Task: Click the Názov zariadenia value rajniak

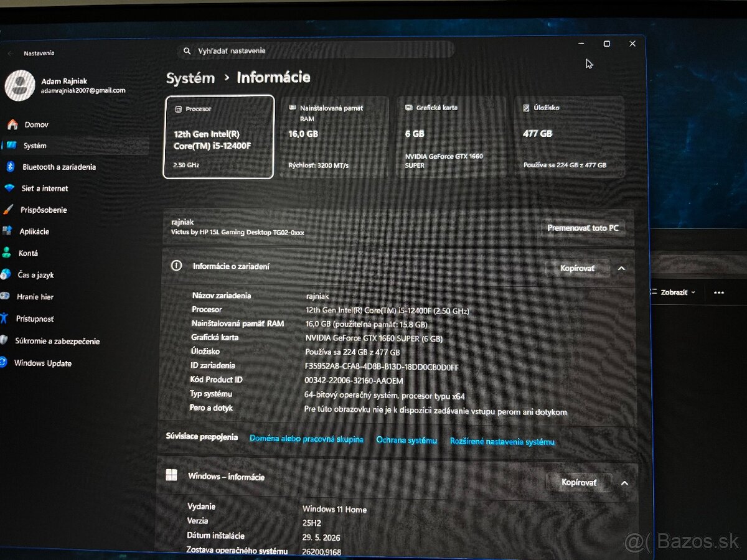Action: (x=317, y=296)
